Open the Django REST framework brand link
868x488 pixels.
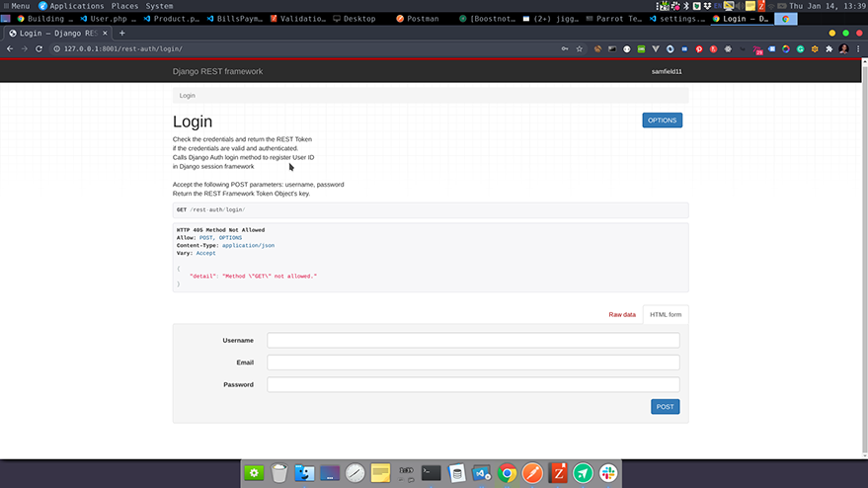pos(217,71)
